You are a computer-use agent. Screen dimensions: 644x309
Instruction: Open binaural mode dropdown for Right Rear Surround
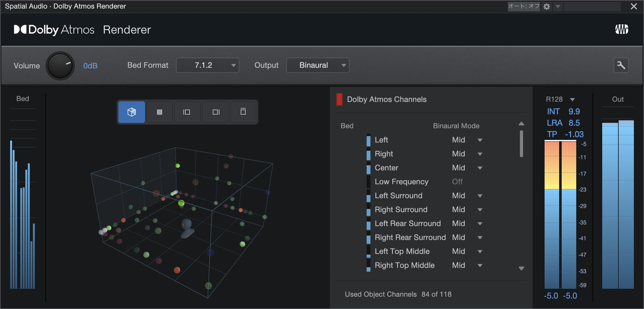click(480, 237)
